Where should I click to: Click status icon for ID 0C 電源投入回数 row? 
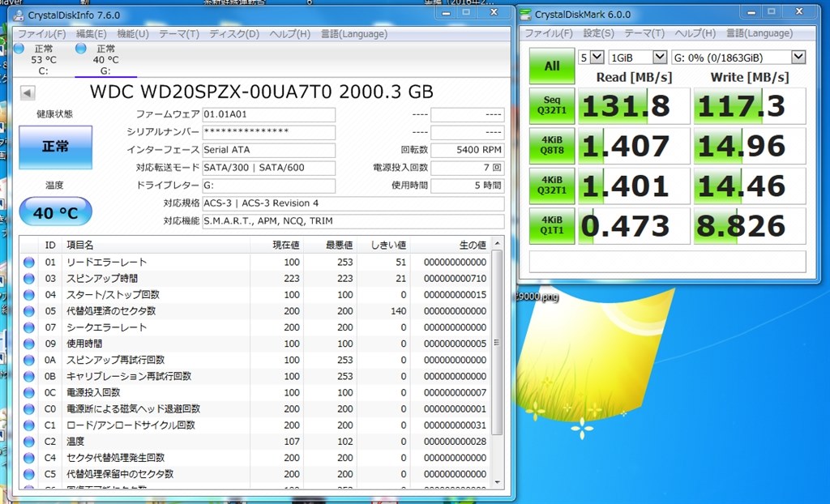point(28,393)
